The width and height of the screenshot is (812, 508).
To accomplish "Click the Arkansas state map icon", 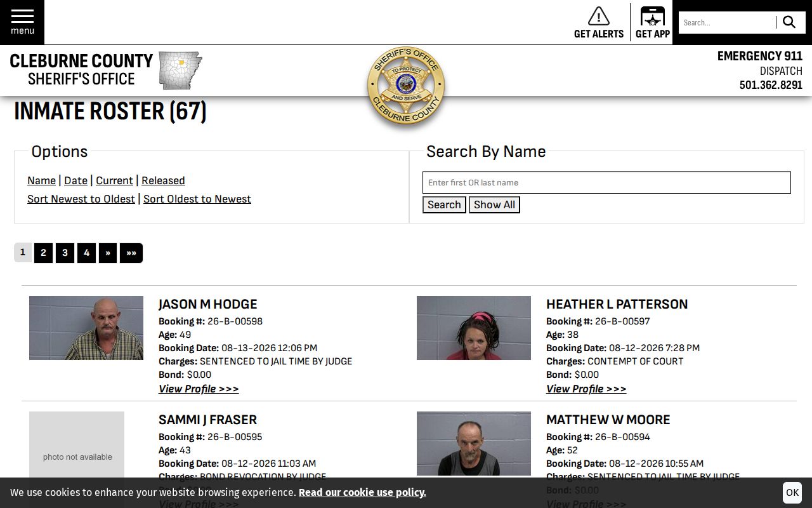I will [x=180, y=70].
